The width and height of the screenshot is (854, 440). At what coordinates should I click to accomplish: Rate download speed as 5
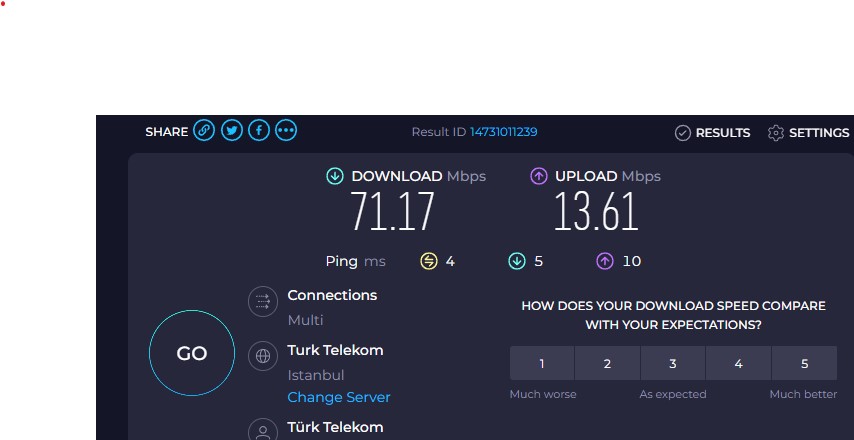click(804, 363)
